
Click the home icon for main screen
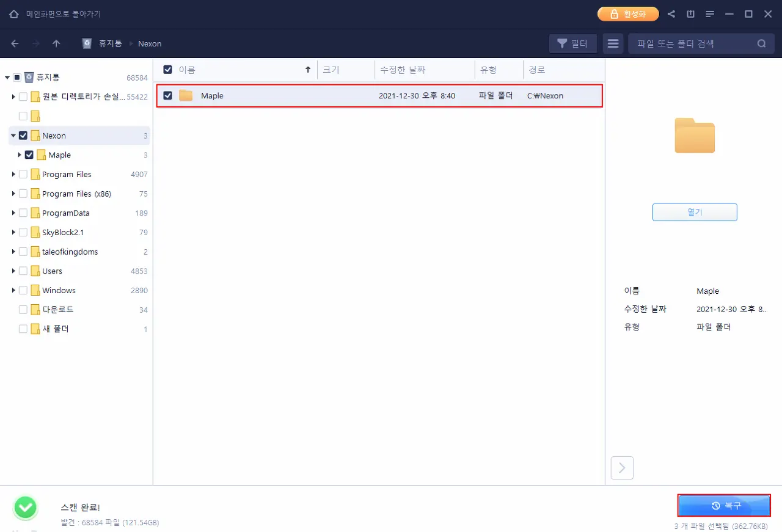[x=14, y=14]
